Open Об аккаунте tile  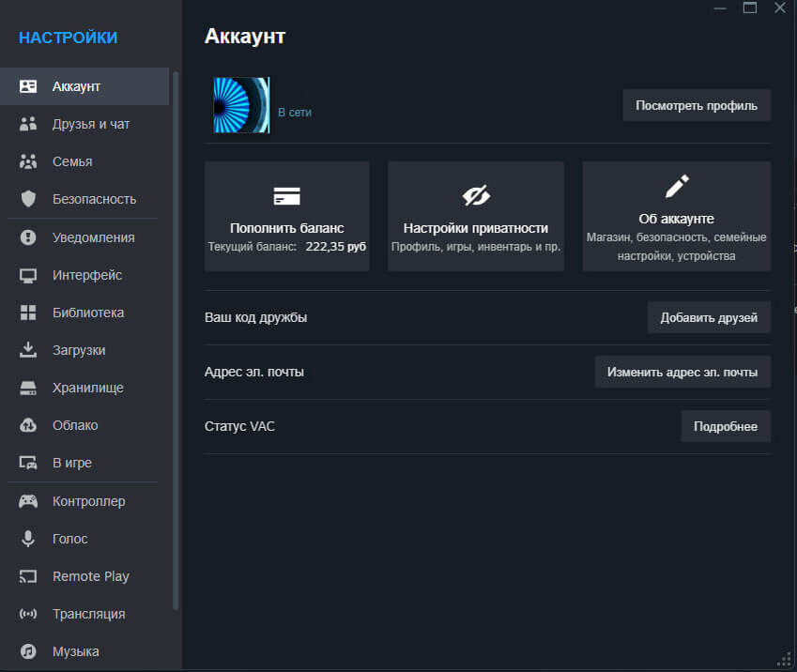[677, 217]
